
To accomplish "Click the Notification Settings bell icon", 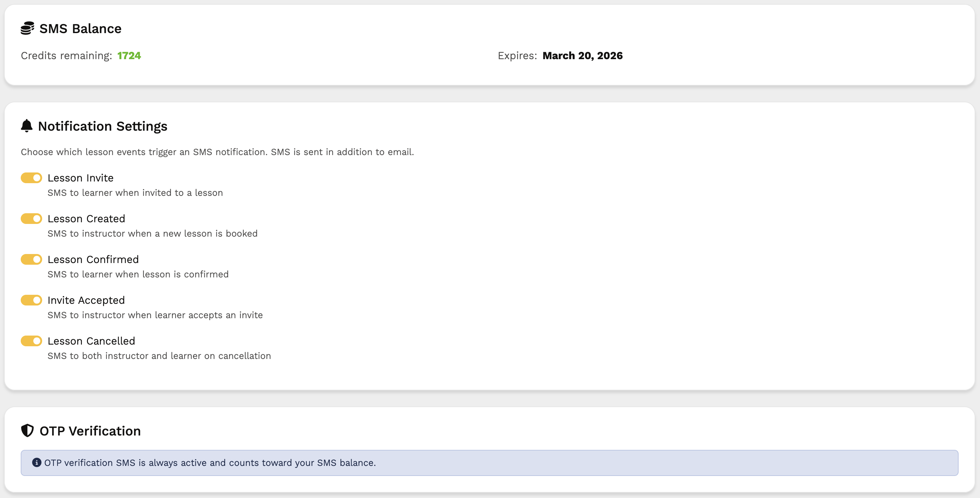I will (x=27, y=126).
